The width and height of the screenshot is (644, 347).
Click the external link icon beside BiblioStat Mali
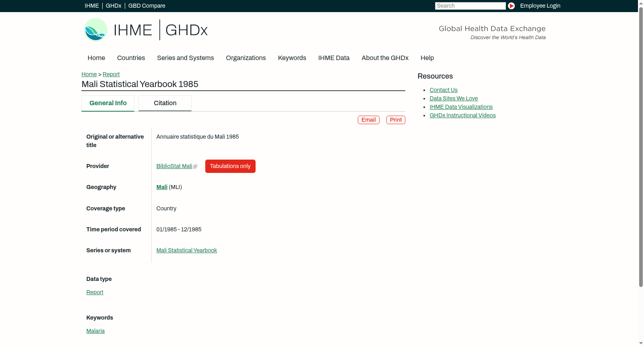[195, 166]
